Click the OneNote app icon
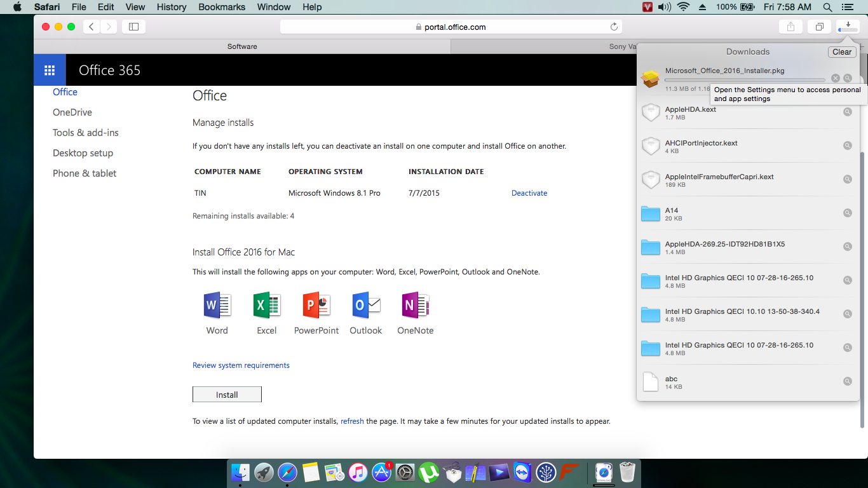Image resolution: width=868 pixels, height=488 pixels. (415, 306)
